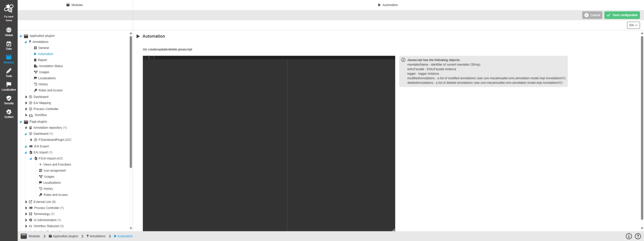Open the EN language dropdown
This screenshot has width=644, height=241.
pos(633,25)
